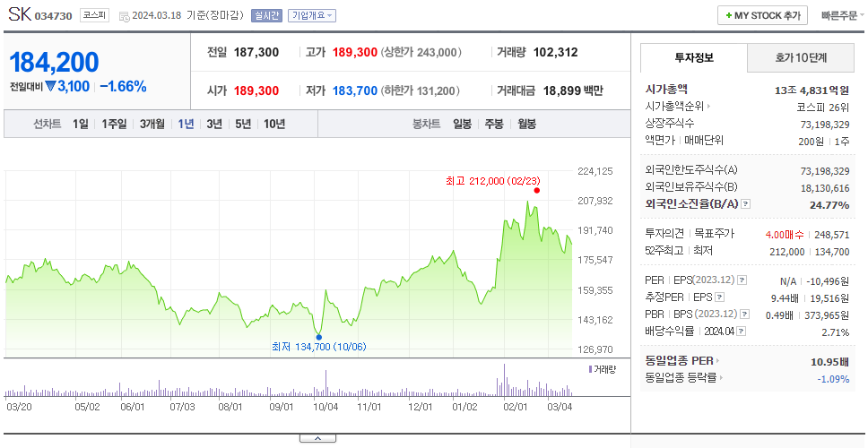This screenshot has width=868, height=448.
Task: Select the 1주일 line chart period
Action: pyautogui.click(x=114, y=124)
